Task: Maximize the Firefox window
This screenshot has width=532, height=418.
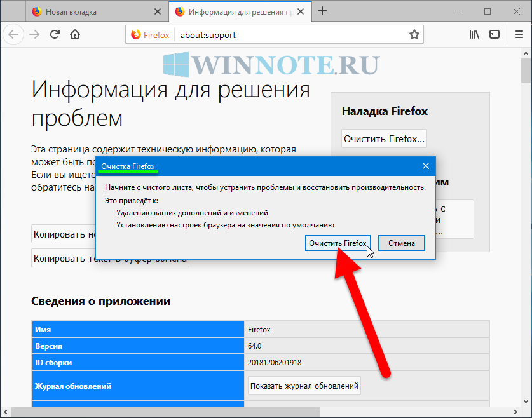Action: click(488, 11)
